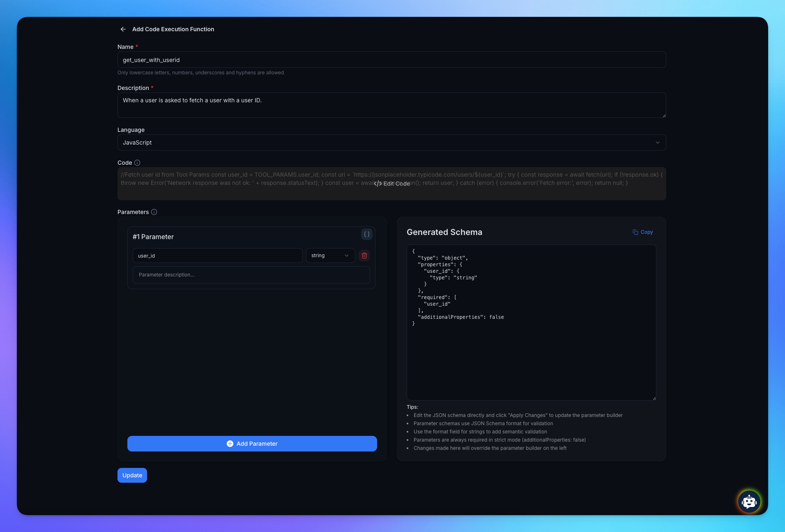Copy the generated schema
This screenshot has height=532, width=785.
click(x=643, y=232)
